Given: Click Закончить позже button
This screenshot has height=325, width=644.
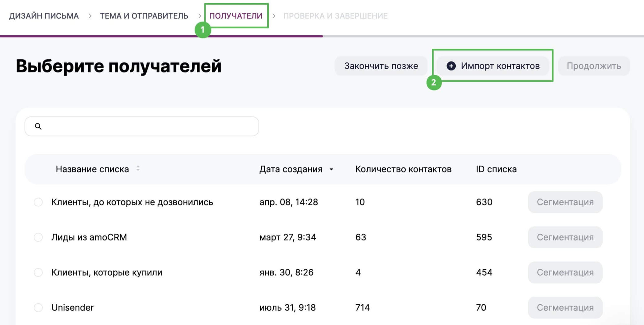Looking at the screenshot, I should tap(381, 66).
